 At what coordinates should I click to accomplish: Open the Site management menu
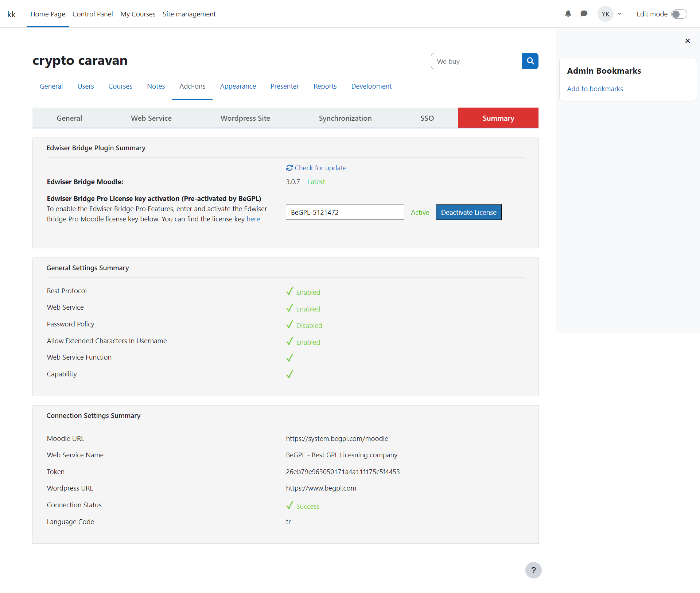[189, 14]
